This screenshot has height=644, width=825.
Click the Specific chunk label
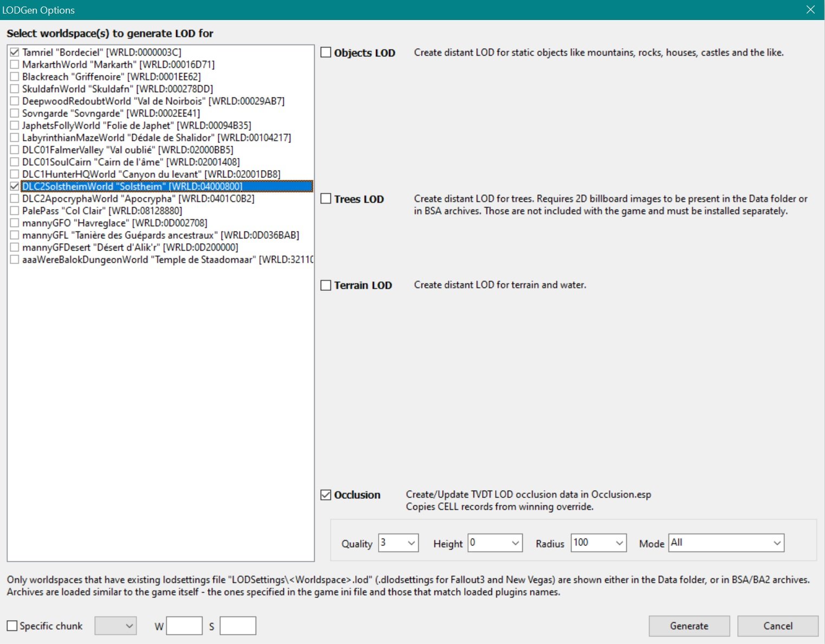coord(51,626)
